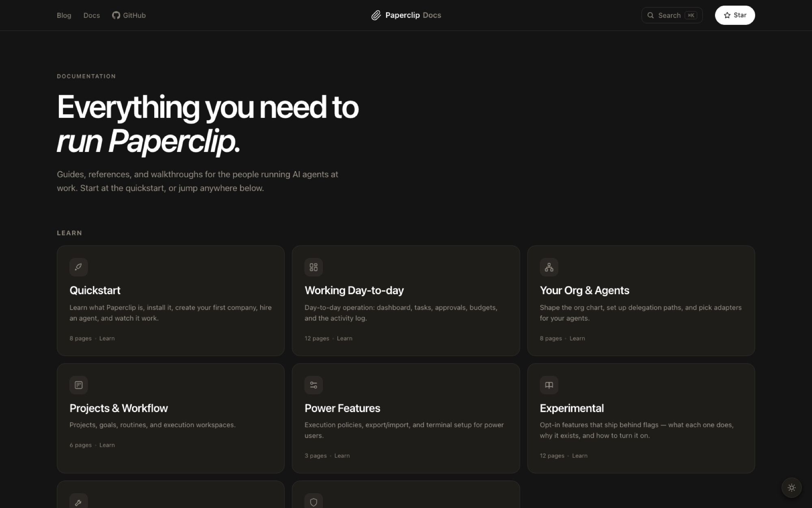Open the Your Org & Agents title
Image resolution: width=812 pixels, height=508 pixels.
pos(584,290)
